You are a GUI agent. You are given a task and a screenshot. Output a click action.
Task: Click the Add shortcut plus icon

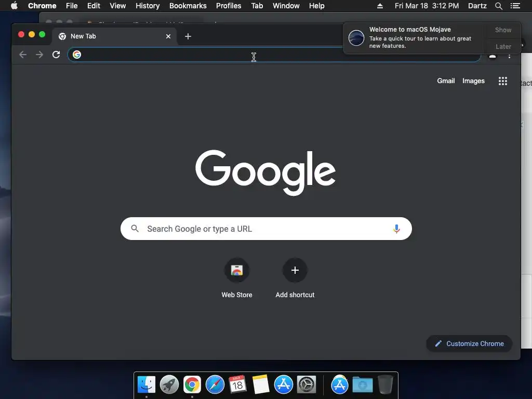pos(295,270)
